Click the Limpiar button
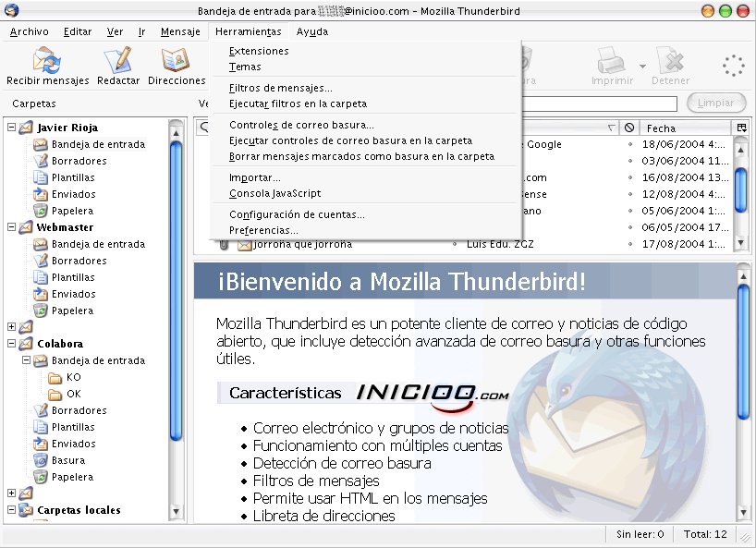This screenshot has height=548, width=756. (x=716, y=104)
